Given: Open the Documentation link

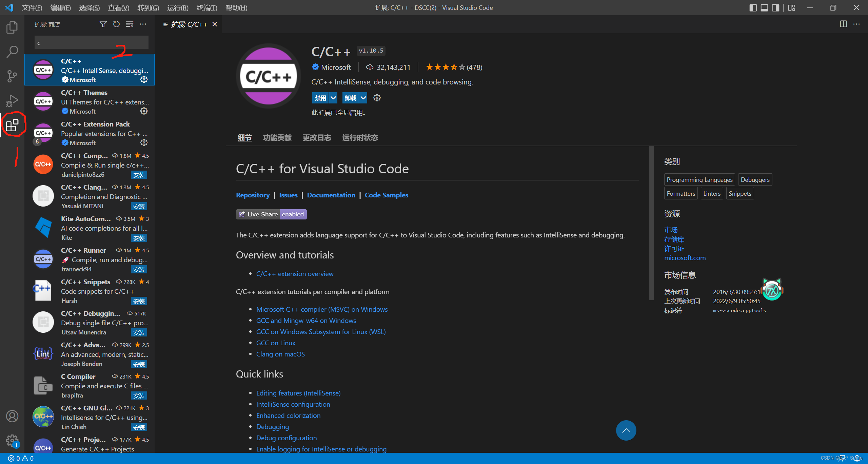Looking at the screenshot, I should (331, 195).
